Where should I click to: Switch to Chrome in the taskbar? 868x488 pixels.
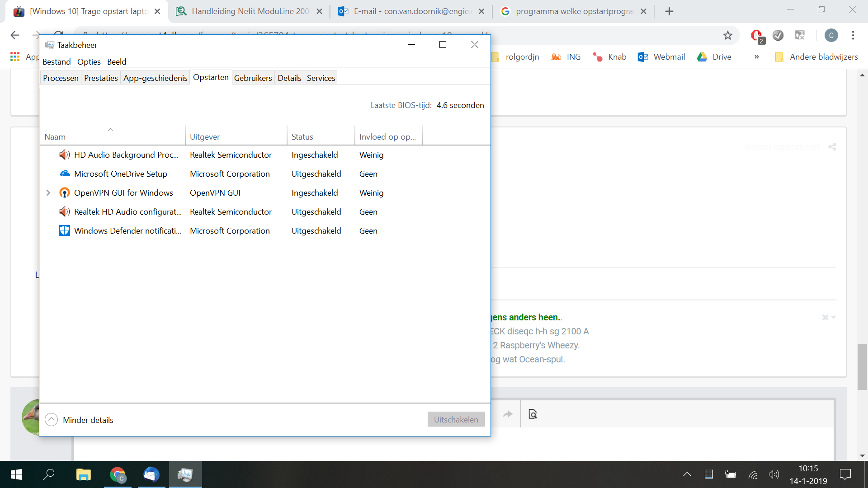pos(118,474)
